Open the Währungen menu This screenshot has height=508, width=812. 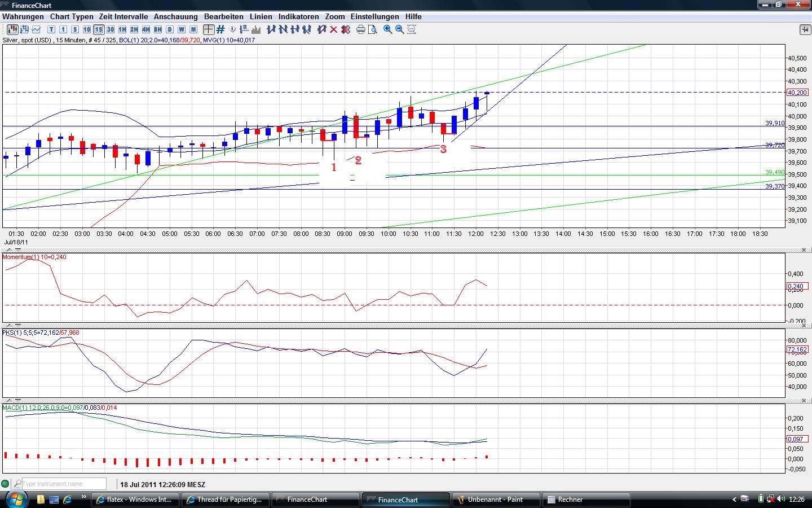click(x=23, y=17)
